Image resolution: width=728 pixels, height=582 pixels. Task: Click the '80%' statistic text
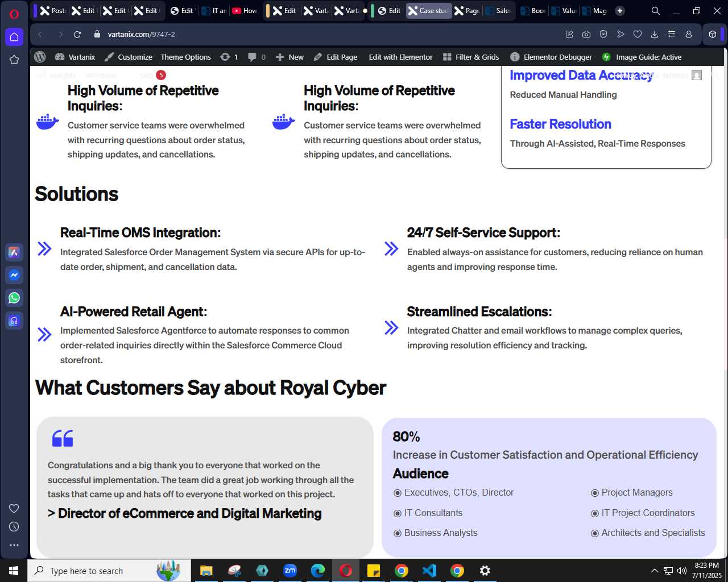(406, 436)
